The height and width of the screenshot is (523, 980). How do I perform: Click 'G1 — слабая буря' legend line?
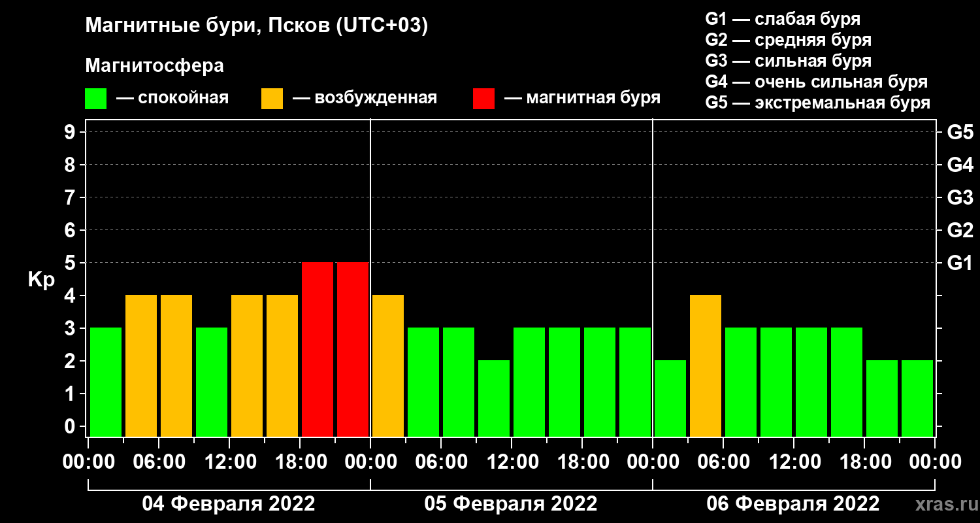783,19
